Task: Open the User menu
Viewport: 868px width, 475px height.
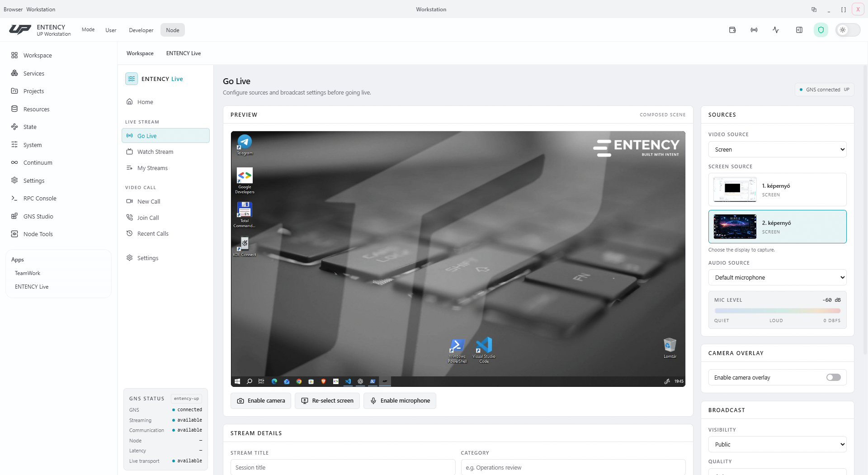Action: [111, 30]
